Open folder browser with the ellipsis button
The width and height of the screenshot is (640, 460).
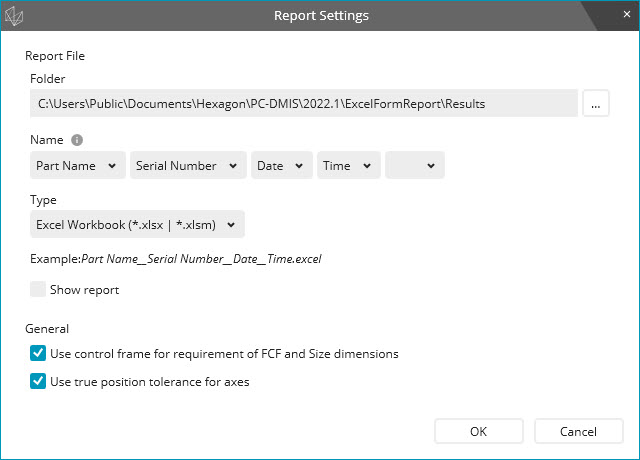tap(596, 103)
